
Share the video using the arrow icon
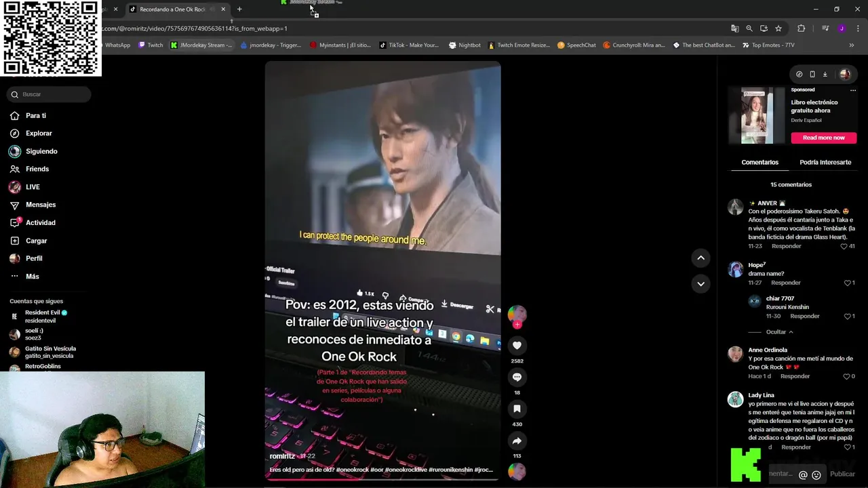(517, 441)
